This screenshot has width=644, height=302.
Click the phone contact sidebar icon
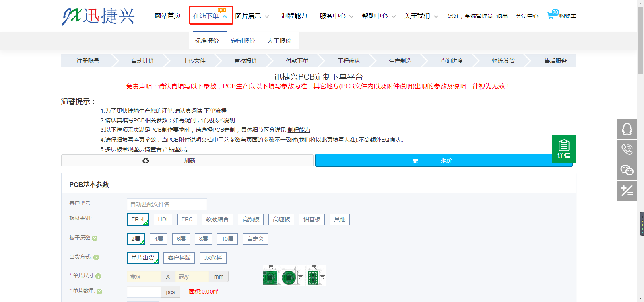tap(627, 150)
